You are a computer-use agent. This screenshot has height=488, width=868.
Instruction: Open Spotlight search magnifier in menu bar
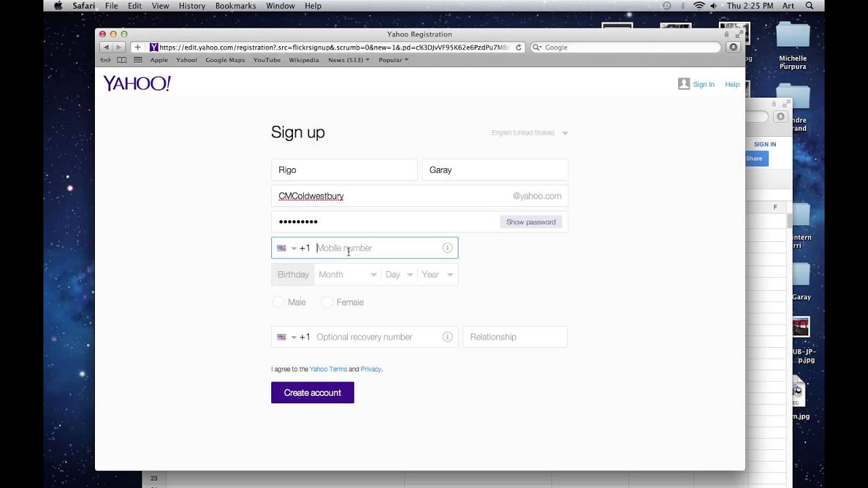[809, 6]
